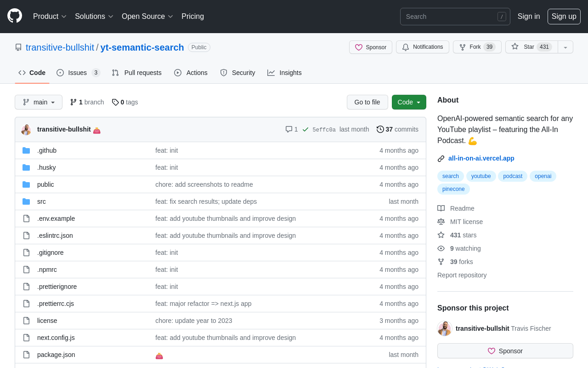Open the .prettierrc.cjs file

click(56, 304)
